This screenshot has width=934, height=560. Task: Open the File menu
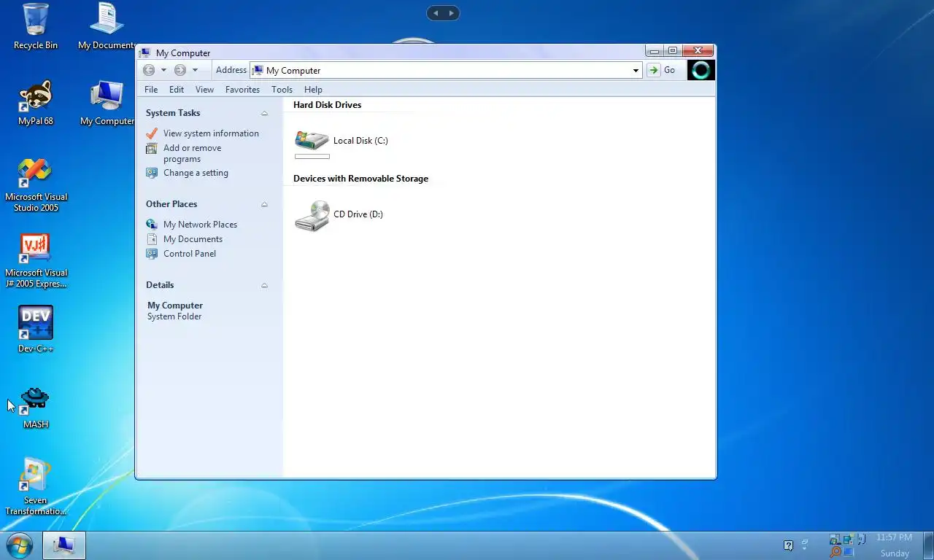151,90
